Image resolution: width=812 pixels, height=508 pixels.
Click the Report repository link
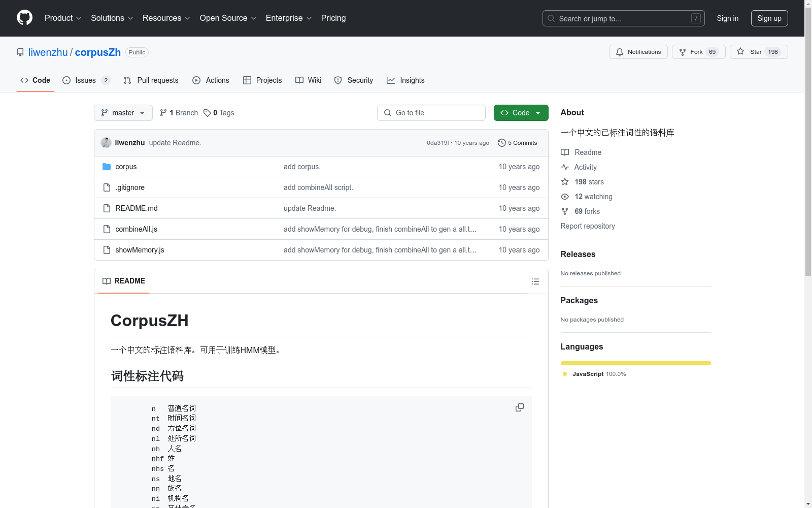coord(588,226)
